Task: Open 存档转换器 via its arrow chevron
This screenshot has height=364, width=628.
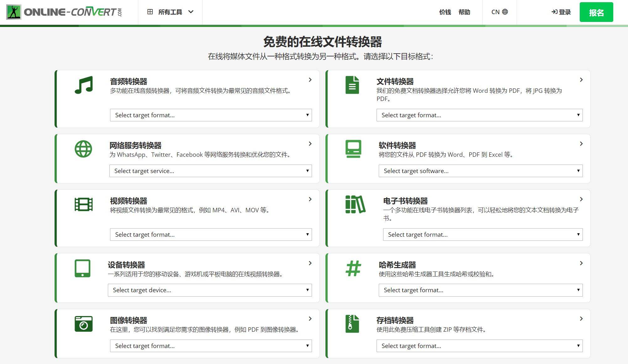Action: pos(581,319)
